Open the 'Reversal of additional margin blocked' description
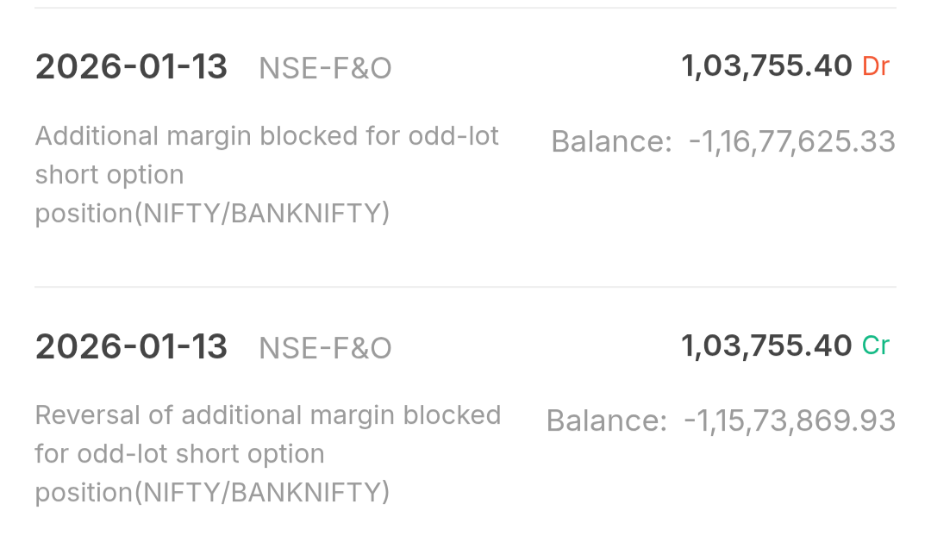The width and height of the screenshot is (931, 560). pyautogui.click(x=267, y=415)
